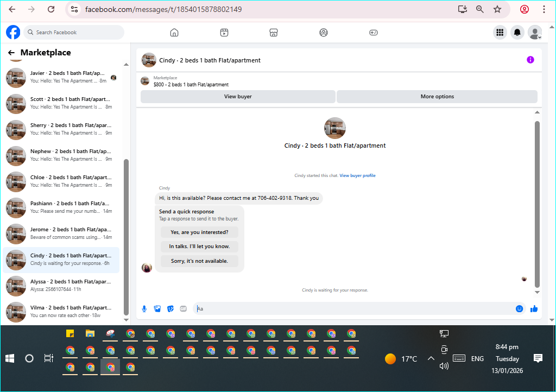Select the Cindy conversation row
Screen dimensions: 556x392
pos(61,260)
